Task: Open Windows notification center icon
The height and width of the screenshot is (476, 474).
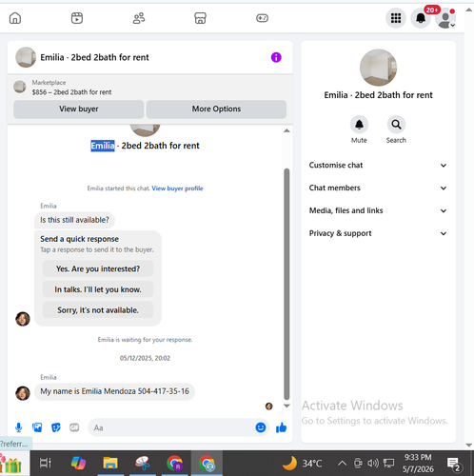Action: (x=454, y=465)
